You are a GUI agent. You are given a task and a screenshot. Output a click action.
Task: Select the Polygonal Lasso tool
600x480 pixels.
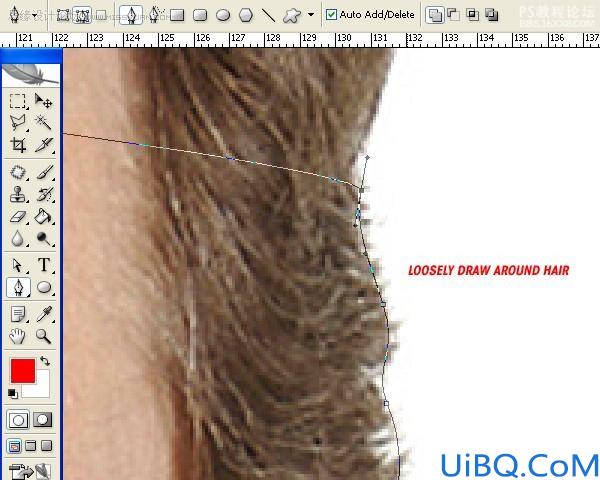18,122
